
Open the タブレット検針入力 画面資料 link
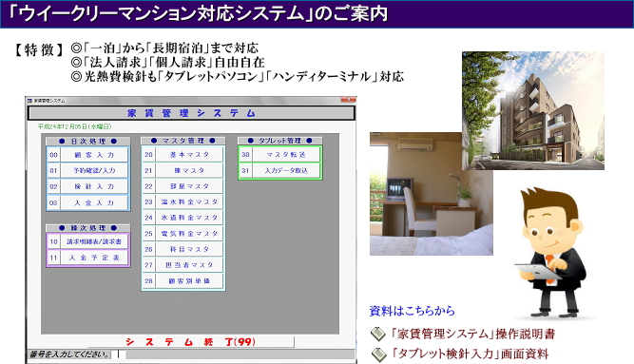click(x=469, y=354)
